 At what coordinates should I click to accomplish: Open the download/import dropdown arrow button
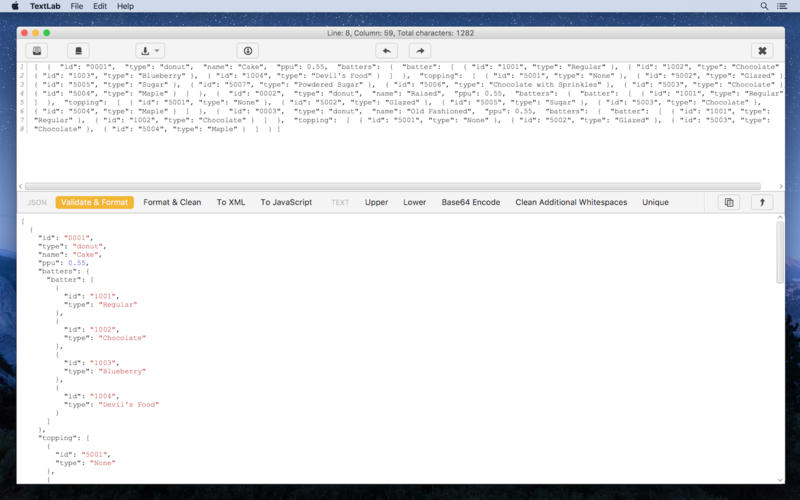point(150,51)
